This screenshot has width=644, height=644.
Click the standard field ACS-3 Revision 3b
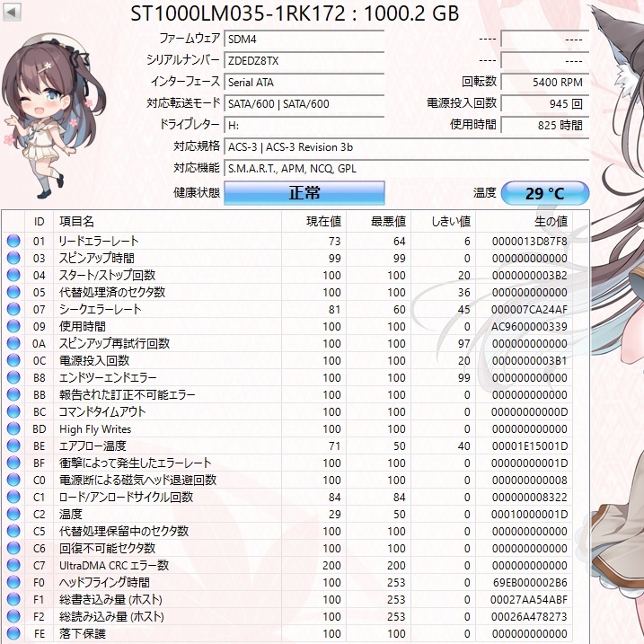pos(407,147)
